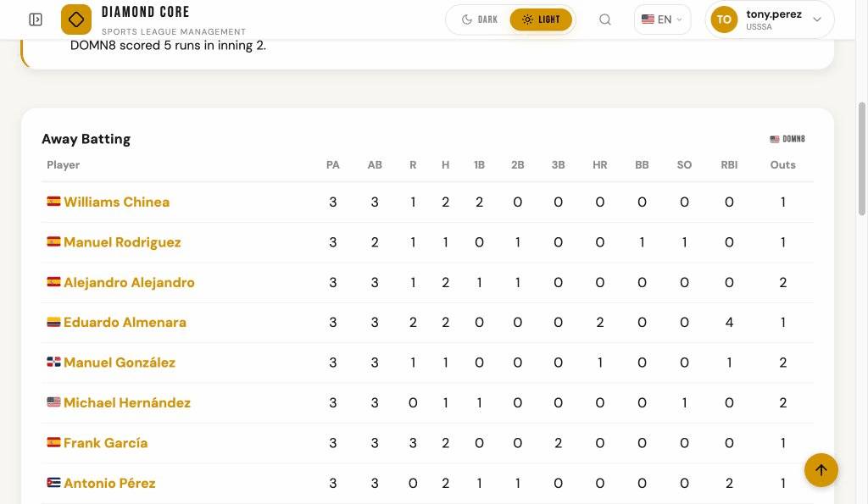Select the Light theme toggle
The image size is (868, 504).
click(541, 19)
